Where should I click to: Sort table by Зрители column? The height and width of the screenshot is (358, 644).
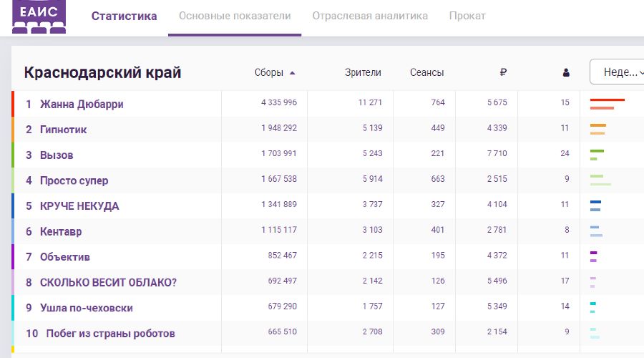363,72
